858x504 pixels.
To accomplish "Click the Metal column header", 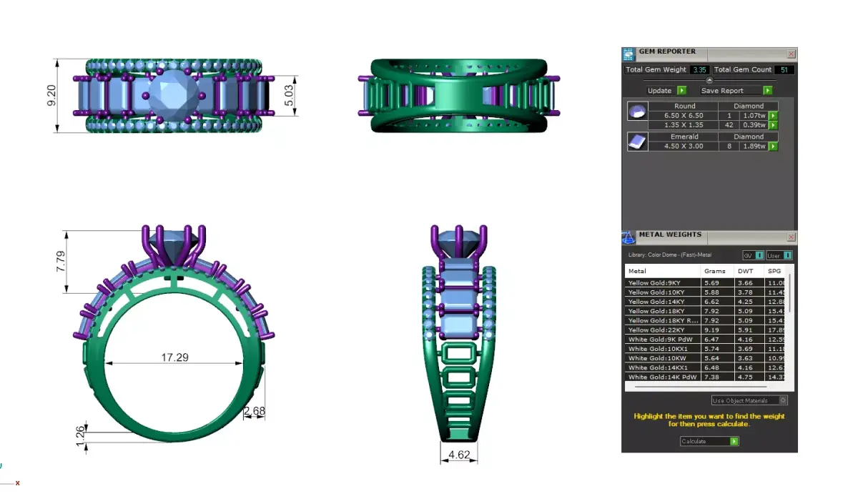I will click(663, 271).
